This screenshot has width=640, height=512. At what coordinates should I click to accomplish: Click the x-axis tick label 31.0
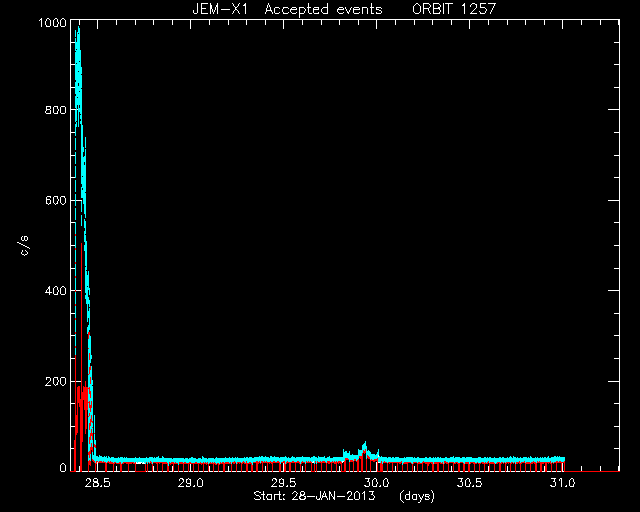coord(562,483)
